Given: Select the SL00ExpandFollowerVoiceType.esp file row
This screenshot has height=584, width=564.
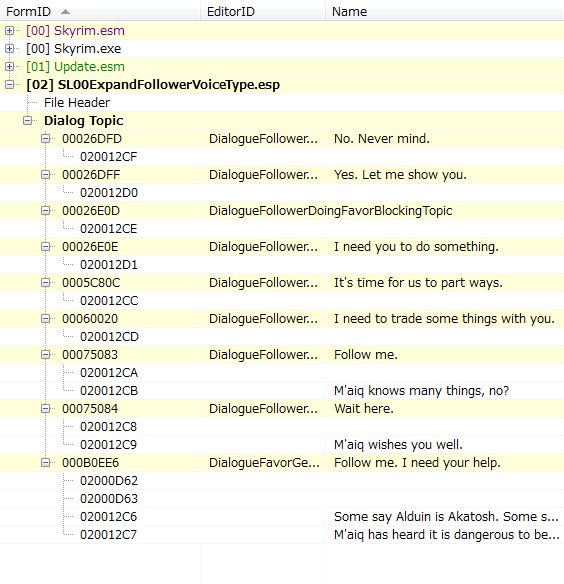Looking at the screenshot, I should click(x=153, y=85).
